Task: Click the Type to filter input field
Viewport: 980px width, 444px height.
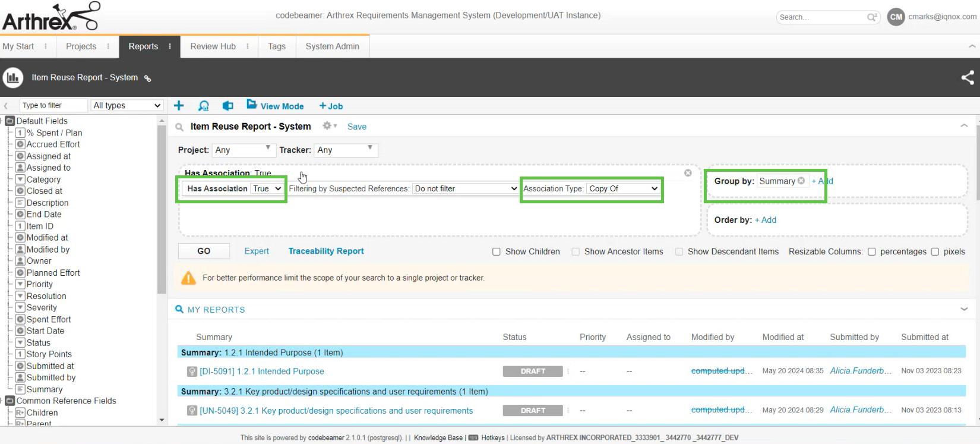Action: [53, 105]
